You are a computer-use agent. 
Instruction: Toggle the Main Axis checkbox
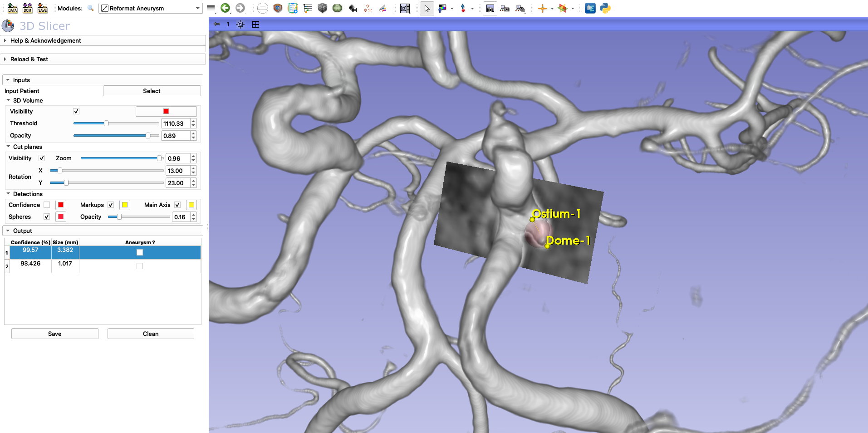177,205
